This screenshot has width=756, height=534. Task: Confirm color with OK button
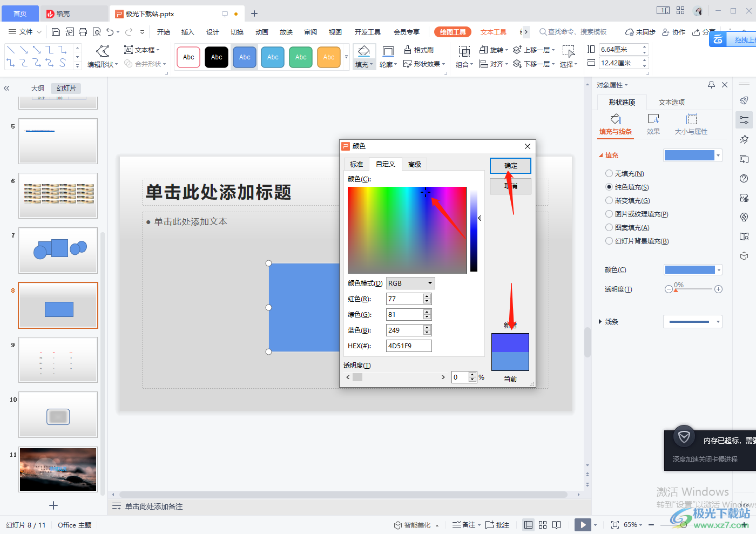click(510, 166)
